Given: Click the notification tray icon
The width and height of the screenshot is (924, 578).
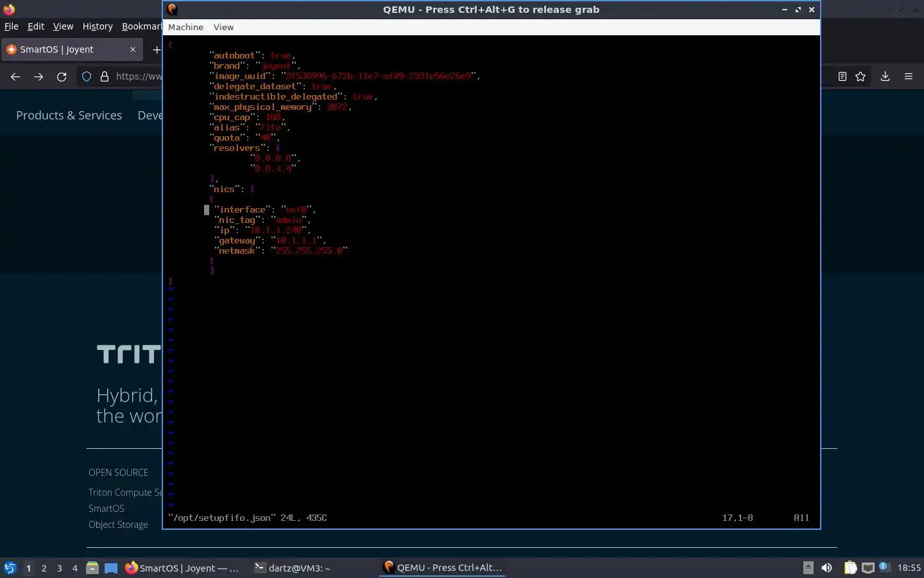Looking at the screenshot, I should point(884,566).
